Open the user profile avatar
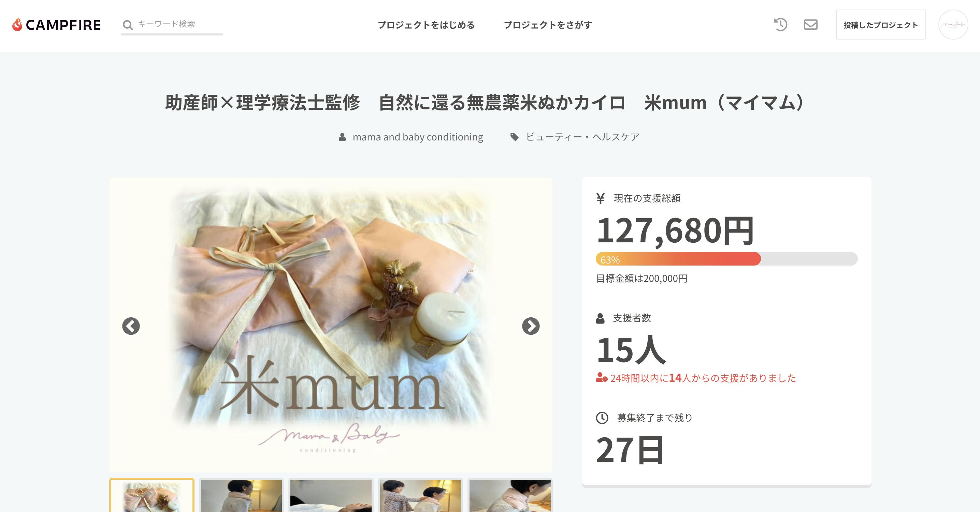The height and width of the screenshot is (512, 980). [x=953, y=25]
